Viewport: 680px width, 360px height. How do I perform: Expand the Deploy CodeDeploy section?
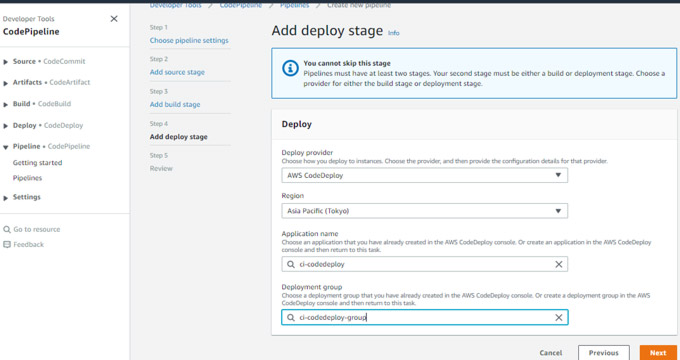6,126
